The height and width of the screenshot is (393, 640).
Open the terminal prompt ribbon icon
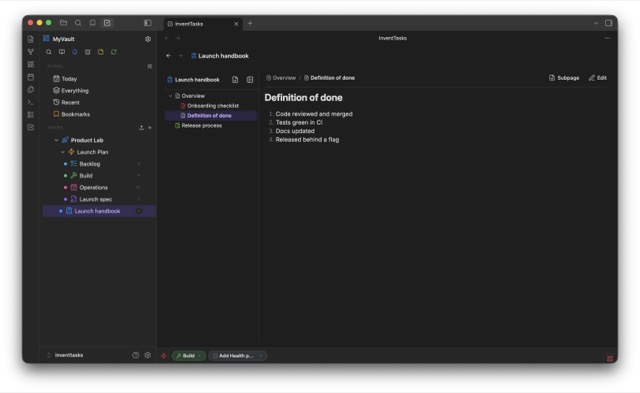[x=31, y=102]
